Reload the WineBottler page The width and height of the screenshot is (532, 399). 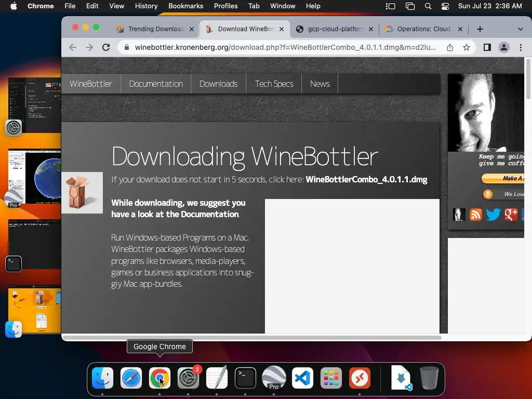(106, 47)
